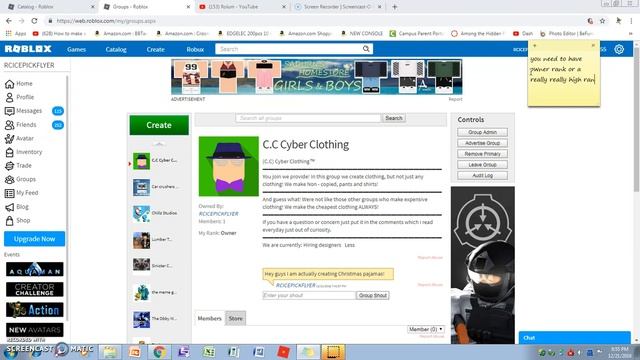640x360 pixels.
Task: Focus the Enter your shout field
Action: [x=309, y=296]
